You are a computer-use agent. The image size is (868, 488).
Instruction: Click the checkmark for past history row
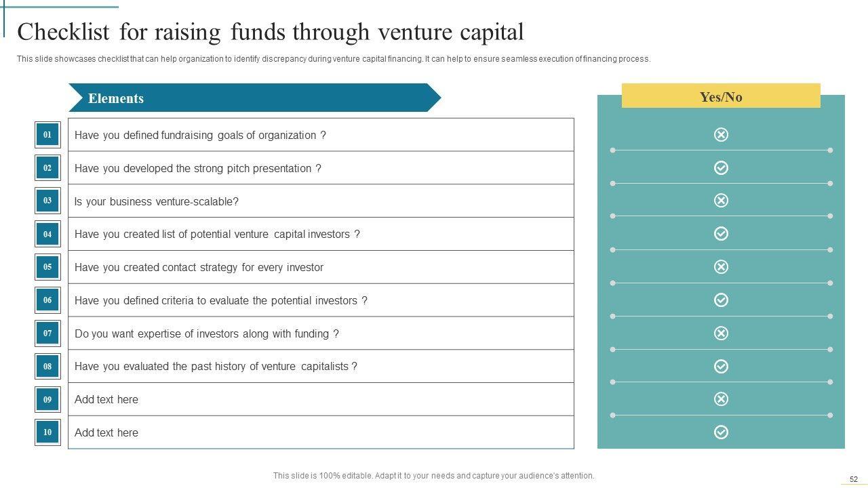click(x=721, y=366)
